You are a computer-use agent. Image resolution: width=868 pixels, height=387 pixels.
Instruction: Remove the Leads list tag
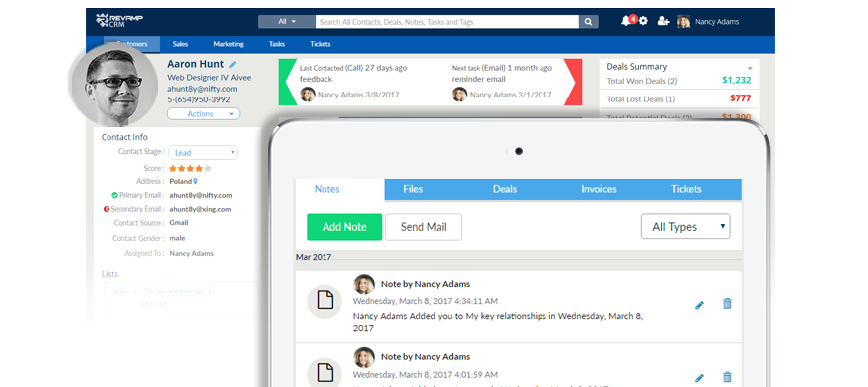135,291
